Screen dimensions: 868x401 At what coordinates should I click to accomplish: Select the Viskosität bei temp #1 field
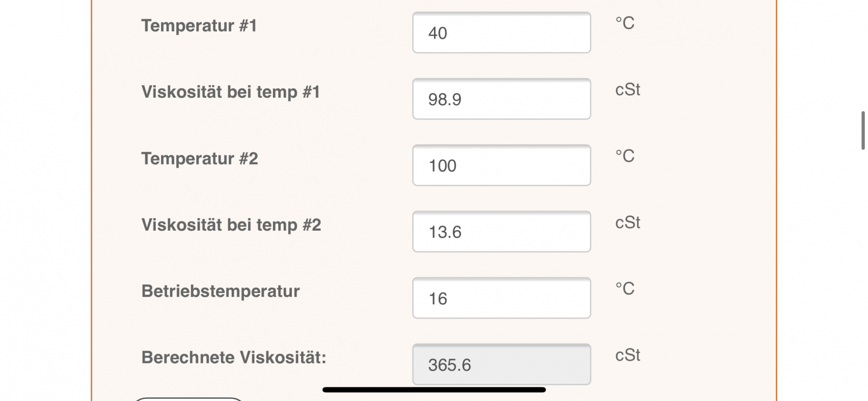501,99
